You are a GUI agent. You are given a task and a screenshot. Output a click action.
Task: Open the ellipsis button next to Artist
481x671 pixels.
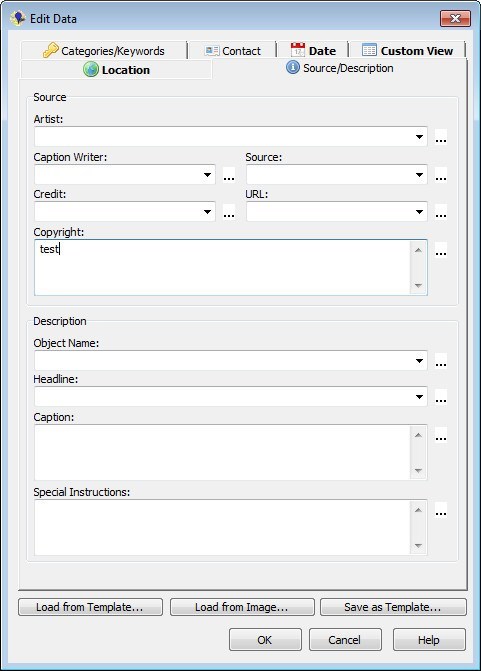coord(441,137)
